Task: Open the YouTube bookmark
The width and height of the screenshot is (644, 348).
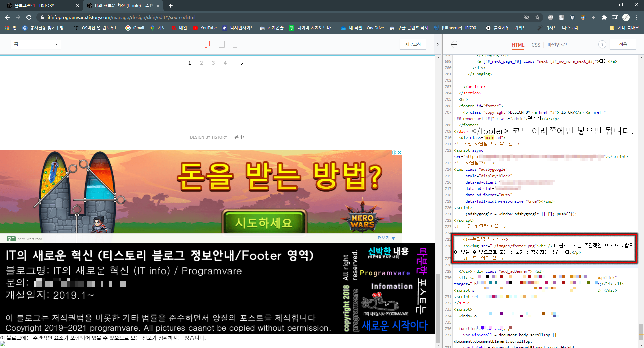Action: [205, 28]
